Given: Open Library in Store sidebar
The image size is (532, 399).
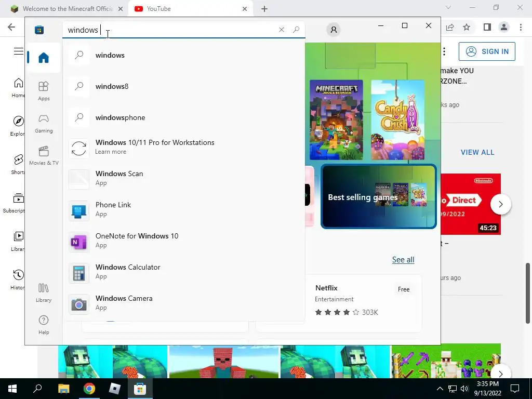Looking at the screenshot, I should tap(44, 293).
